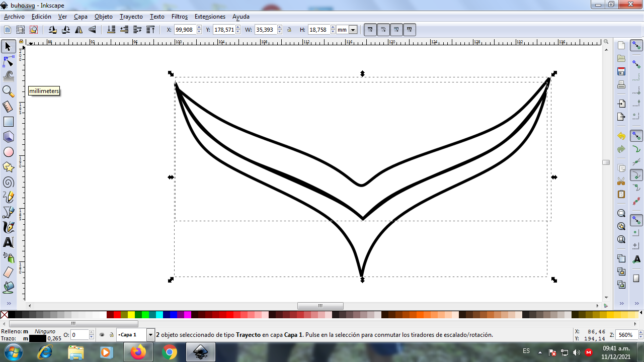Image resolution: width=644 pixels, height=362 pixels.
Task: Raise selection to top
Action: pos(150,30)
